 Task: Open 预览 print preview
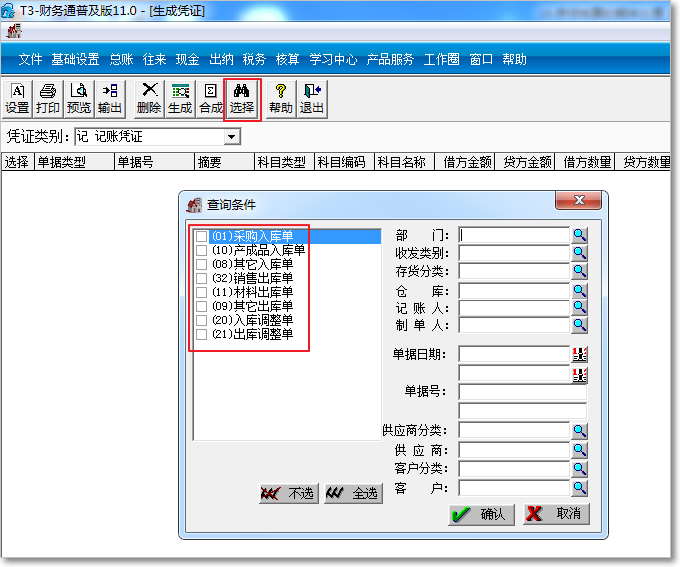pyautogui.click(x=79, y=98)
